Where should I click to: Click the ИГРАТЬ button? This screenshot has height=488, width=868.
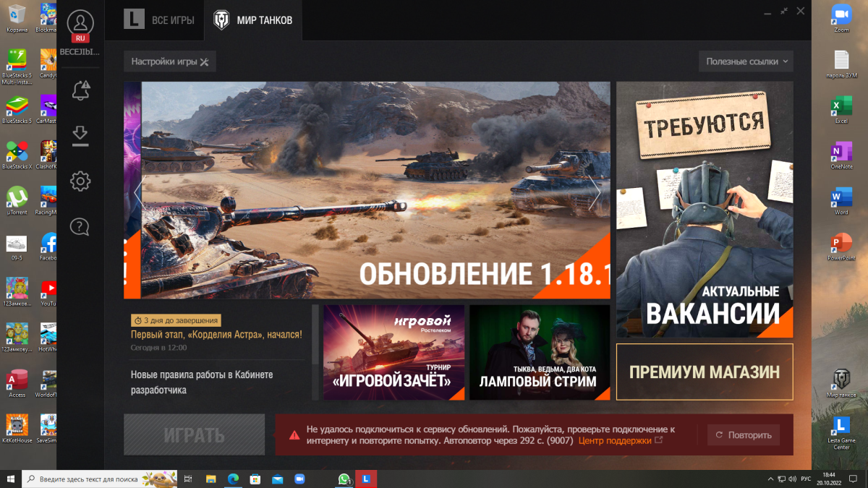coord(194,435)
